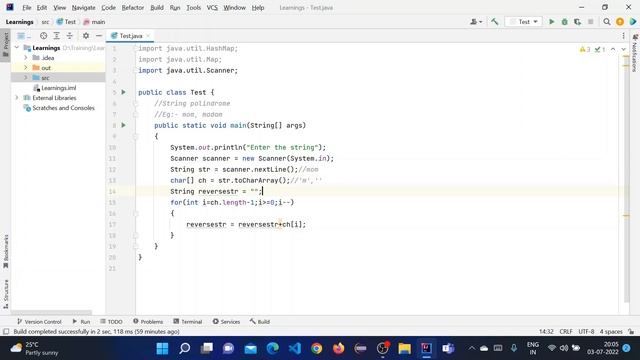640x360 pixels.
Task: Run with Coverage from the toolbar
Action: [x=577, y=22]
